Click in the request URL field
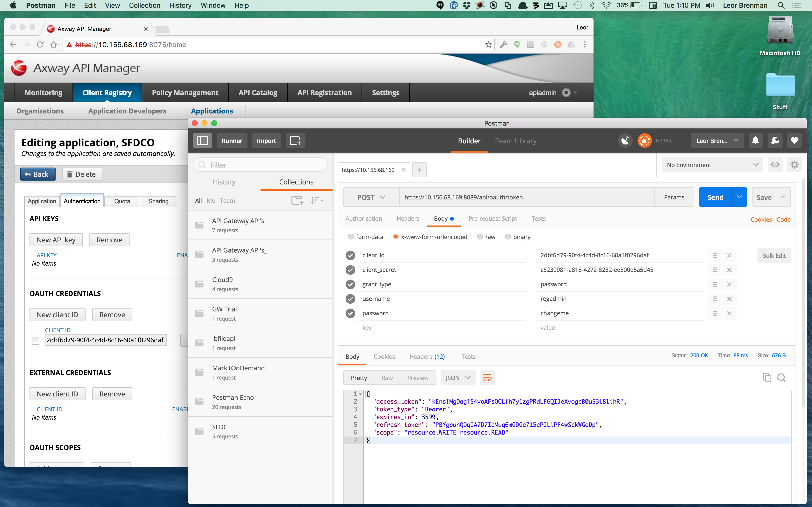Screen dimensions: 812x507 pos(527,197)
